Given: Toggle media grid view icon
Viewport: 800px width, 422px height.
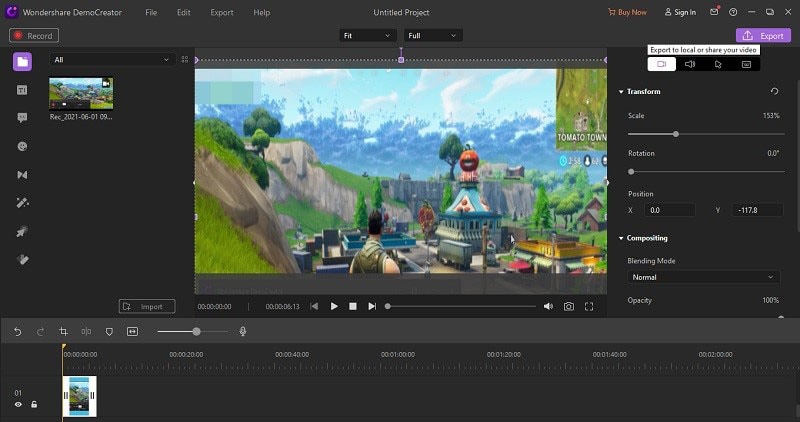Looking at the screenshot, I should [185, 60].
